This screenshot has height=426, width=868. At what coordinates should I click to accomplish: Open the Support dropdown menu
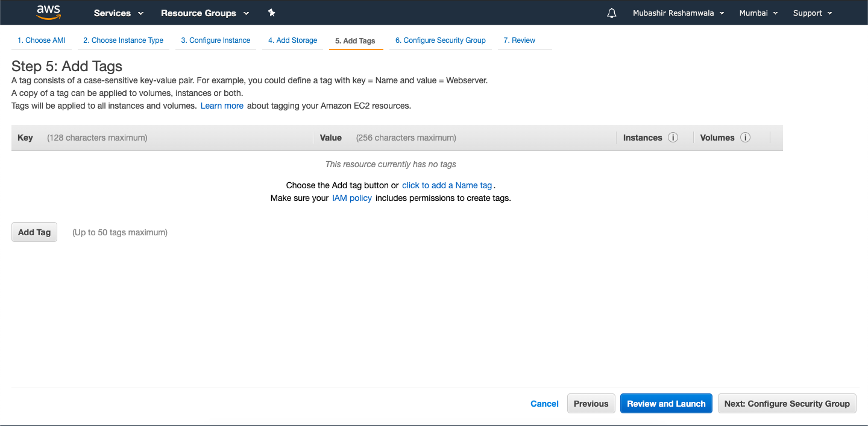coord(813,13)
